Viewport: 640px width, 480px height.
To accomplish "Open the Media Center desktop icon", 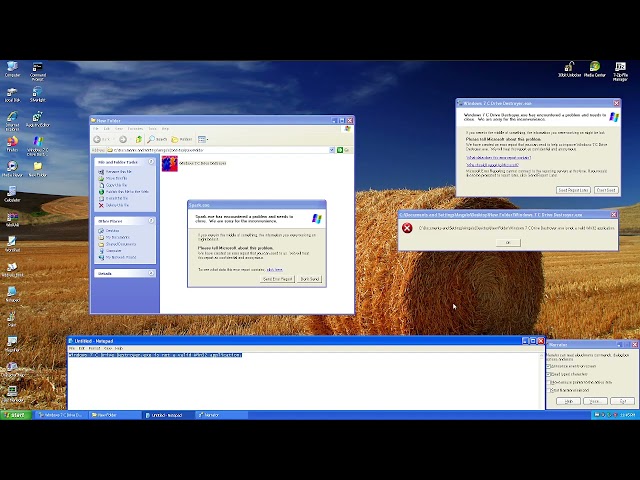I will point(595,69).
